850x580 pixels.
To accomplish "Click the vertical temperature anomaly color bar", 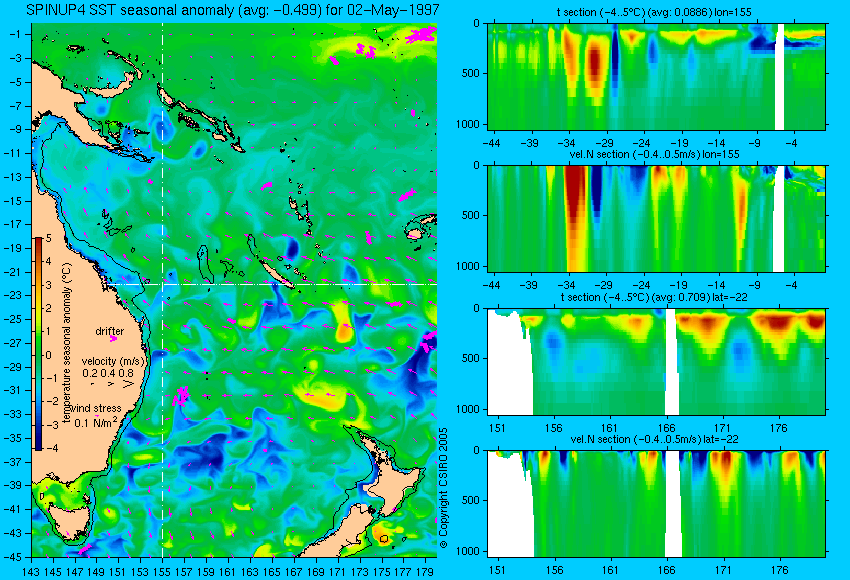I will point(39,344).
